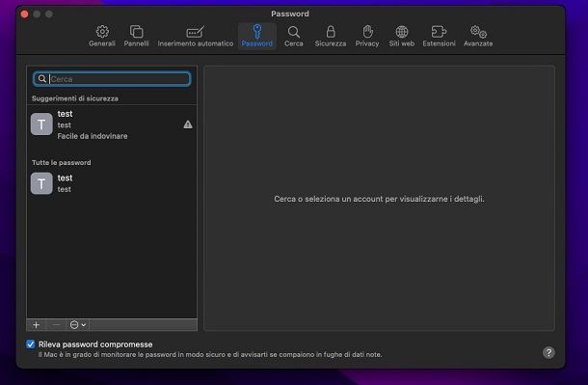Toggle Rileva password compromesse checkbox
Image resolution: width=588 pixels, height=385 pixels.
(x=31, y=344)
